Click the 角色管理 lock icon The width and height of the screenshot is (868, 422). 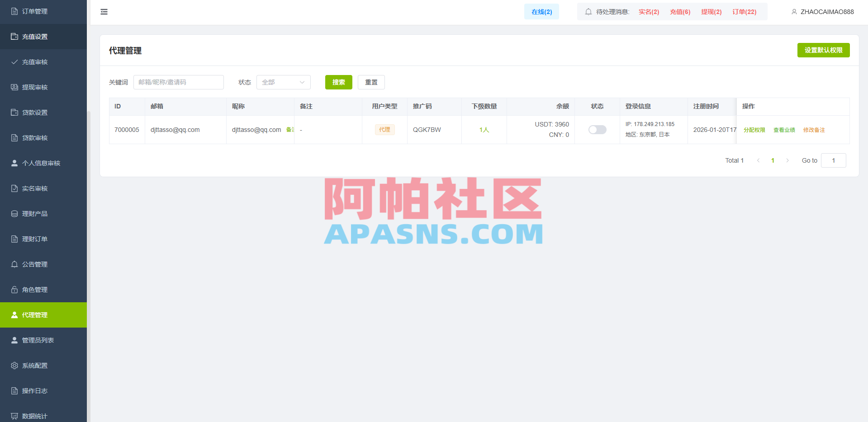pos(14,290)
